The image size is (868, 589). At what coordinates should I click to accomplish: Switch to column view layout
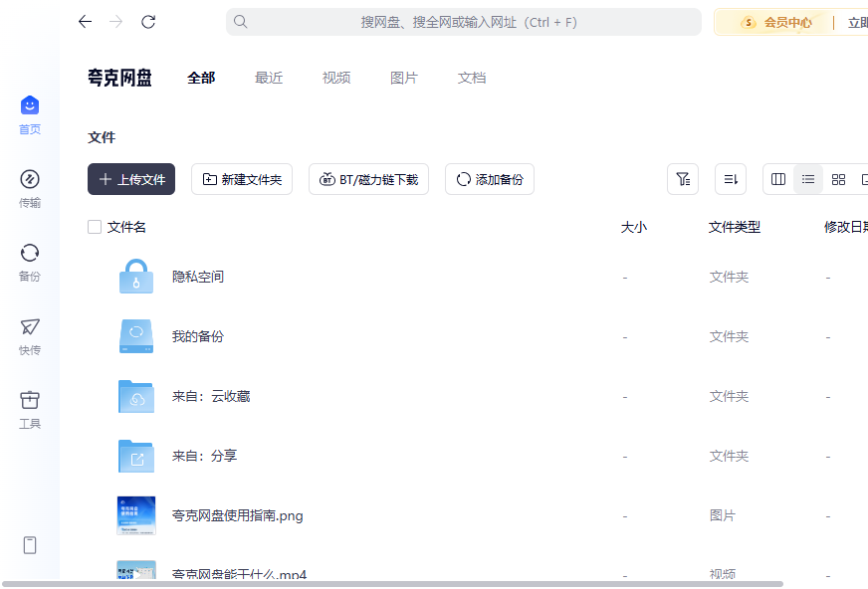click(778, 179)
